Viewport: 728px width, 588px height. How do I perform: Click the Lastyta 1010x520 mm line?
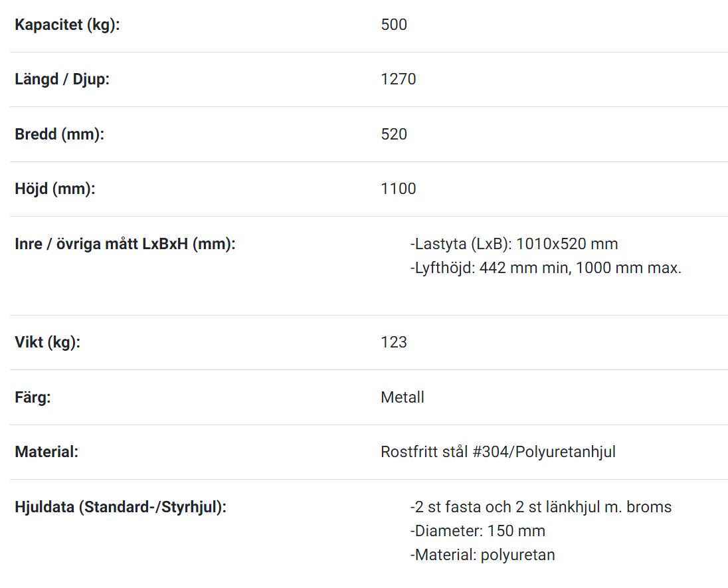pos(514,244)
